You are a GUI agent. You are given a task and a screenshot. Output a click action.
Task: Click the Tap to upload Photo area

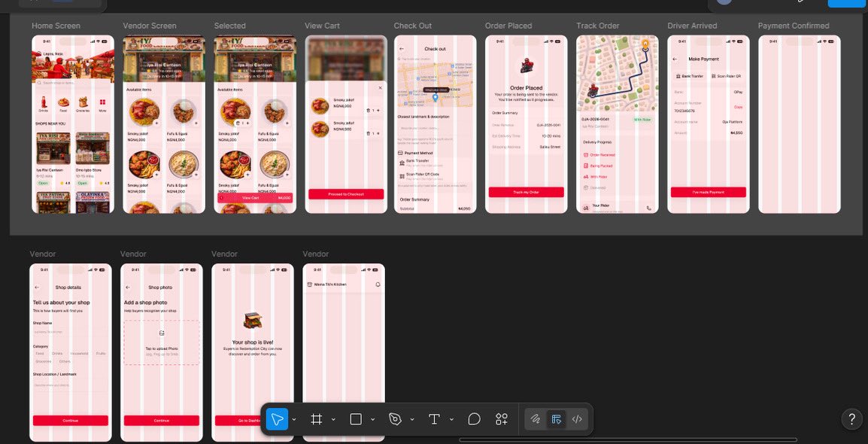coord(161,342)
